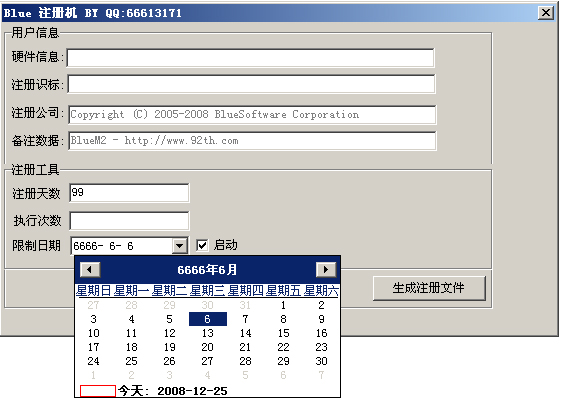This screenshot has width=565, height=404.
Task: Select highlighted day 6 in calendar
Action: click(208, 319)
